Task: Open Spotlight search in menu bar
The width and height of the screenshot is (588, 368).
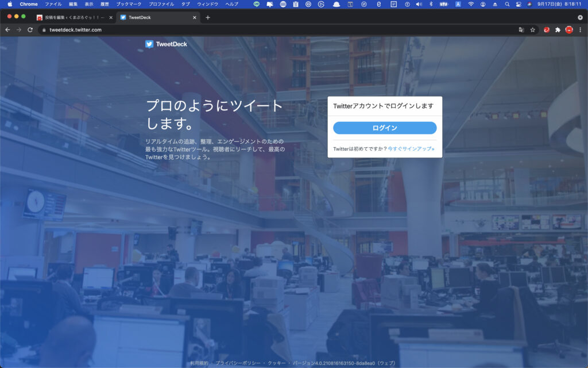Action: pyautogui.click(x=507, y=4)
